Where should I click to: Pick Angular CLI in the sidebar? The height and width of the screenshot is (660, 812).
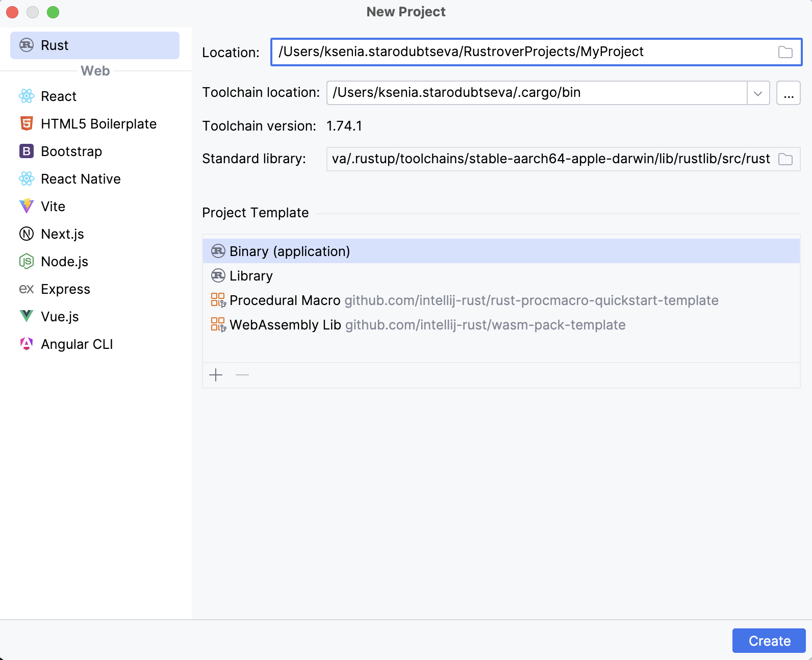pos(77,344)
